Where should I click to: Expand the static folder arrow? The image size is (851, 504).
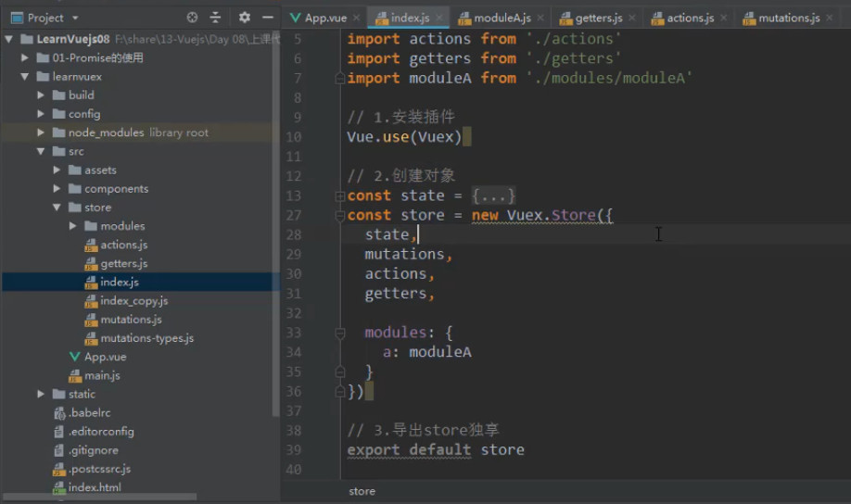(x=41, y=394)
